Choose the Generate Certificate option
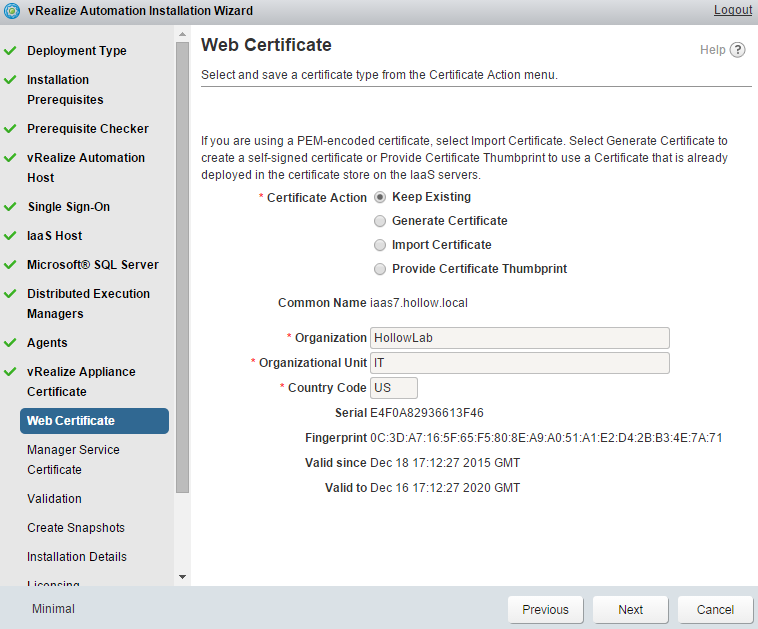The width and height of the screenshot is (758, 629). pos(380,221)
